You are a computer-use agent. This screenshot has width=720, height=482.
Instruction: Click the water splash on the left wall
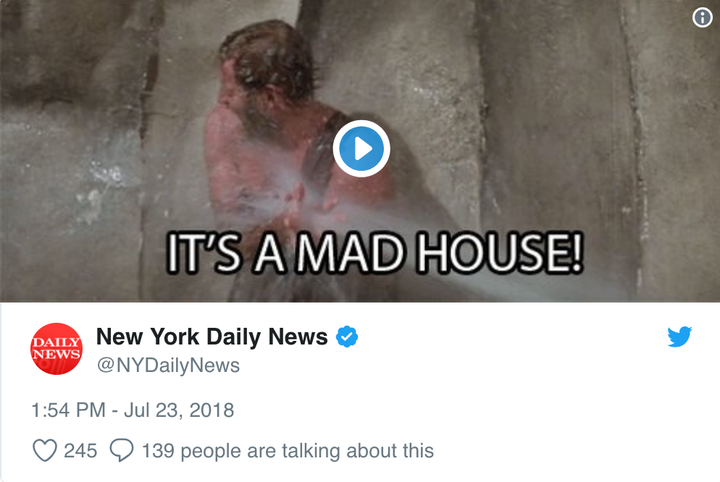[101, 184]
